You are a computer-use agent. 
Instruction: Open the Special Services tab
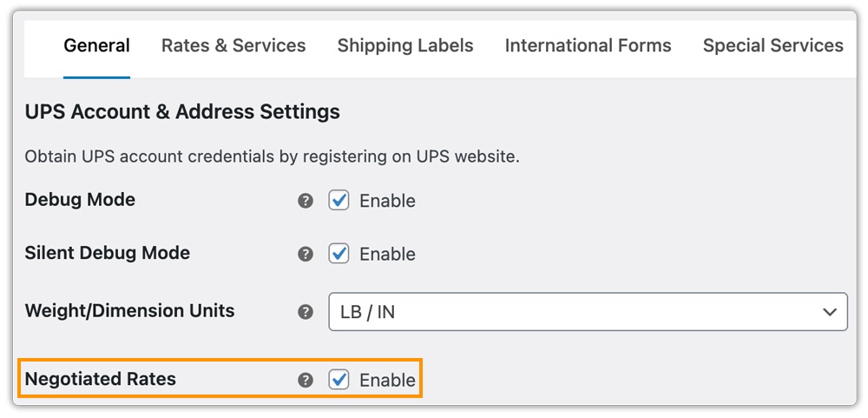773,46
